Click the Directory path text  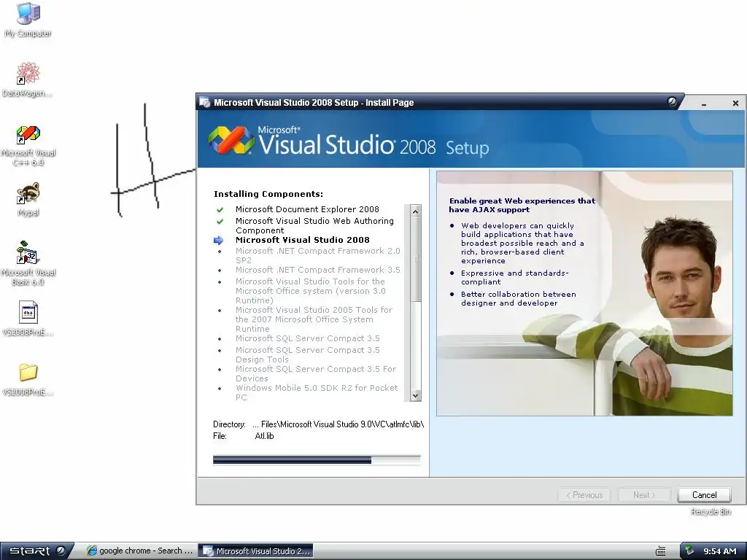tap(338, 424)
